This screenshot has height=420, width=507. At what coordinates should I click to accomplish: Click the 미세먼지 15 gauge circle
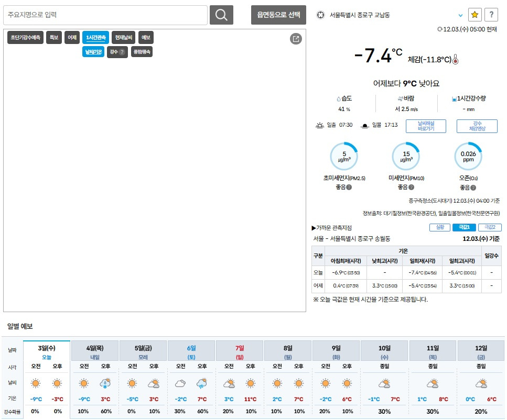406,156
